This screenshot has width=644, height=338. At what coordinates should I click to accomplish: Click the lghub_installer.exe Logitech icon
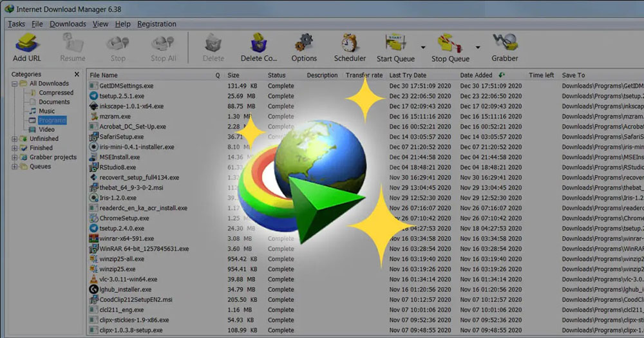tap(93, 290)
